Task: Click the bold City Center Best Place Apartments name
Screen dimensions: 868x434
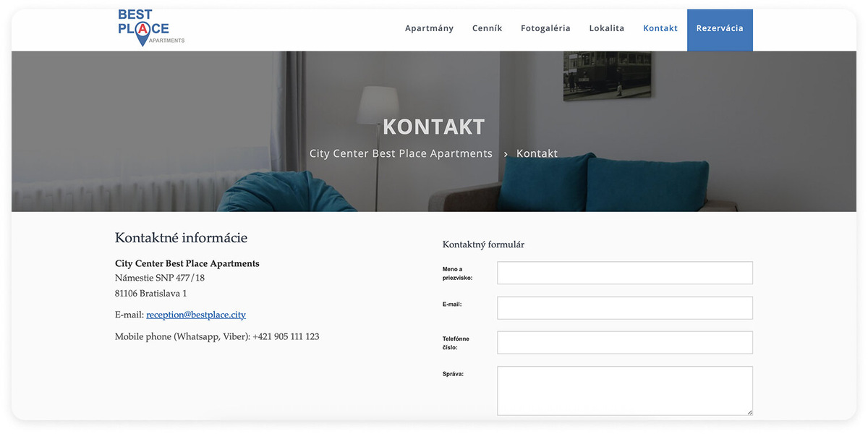Action: [187, 263]
